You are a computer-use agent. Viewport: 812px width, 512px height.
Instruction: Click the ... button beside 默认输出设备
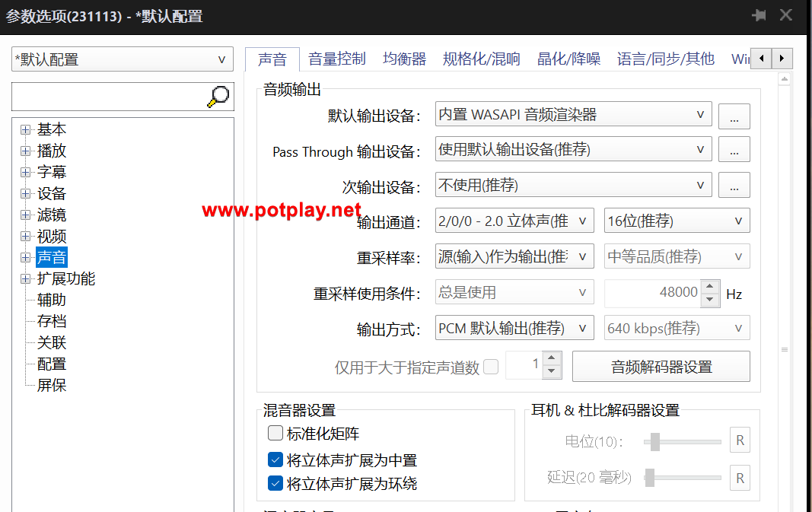tap(734, 116)
